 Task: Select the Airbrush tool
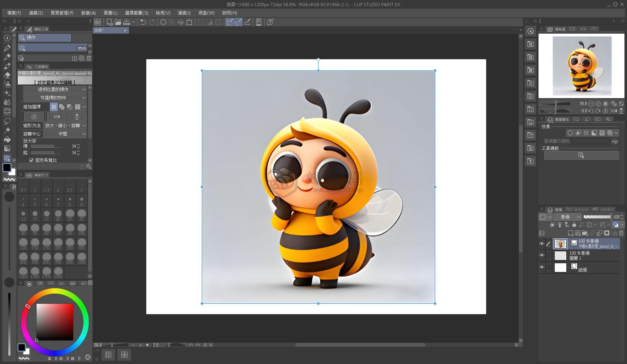(7, 84)
